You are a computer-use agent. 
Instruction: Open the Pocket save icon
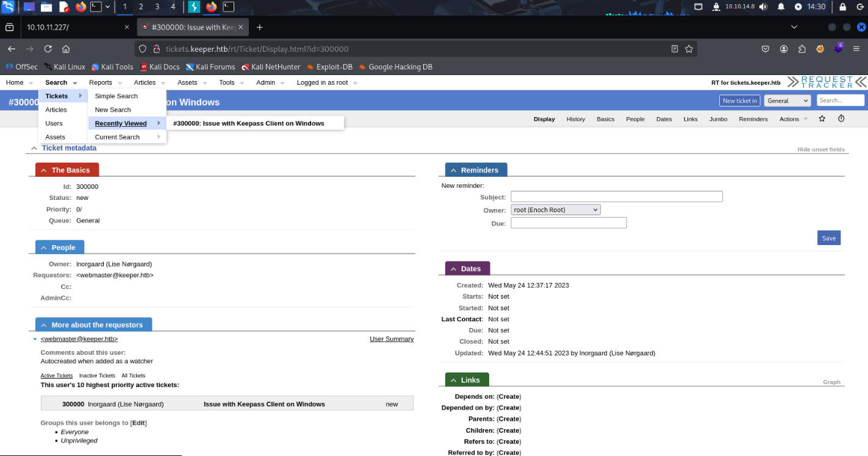766,49
